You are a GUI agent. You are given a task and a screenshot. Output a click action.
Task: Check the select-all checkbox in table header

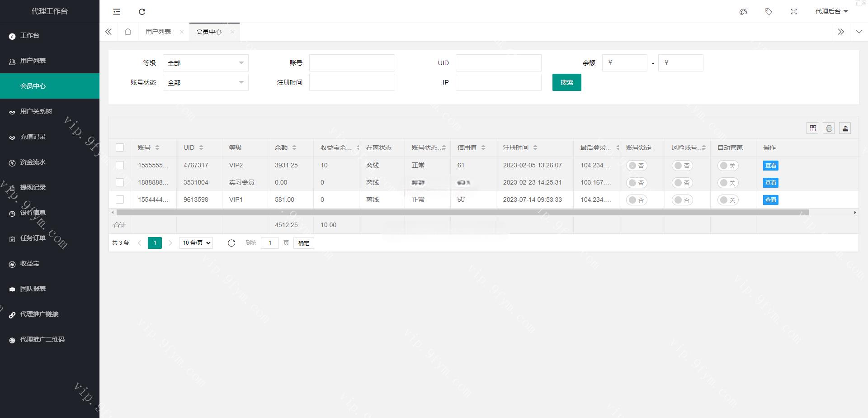pyautogui.click(x=120, y=147)
